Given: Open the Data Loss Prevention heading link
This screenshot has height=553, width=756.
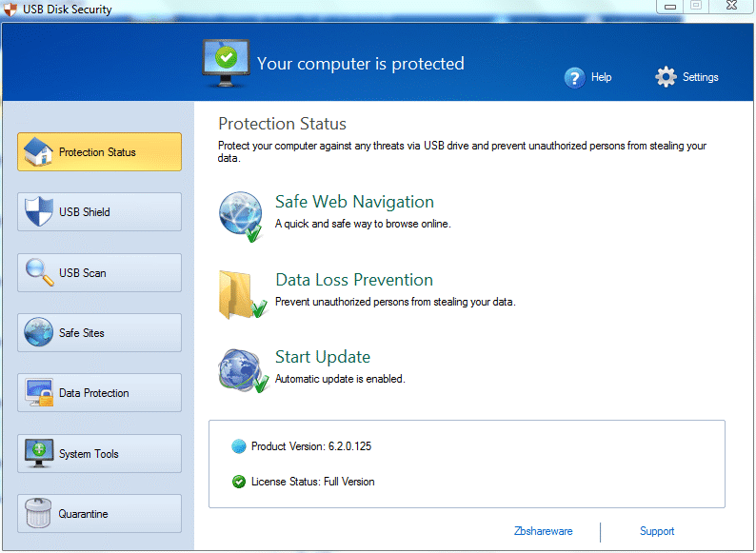Looking at the screenshot, I should 354,280.
